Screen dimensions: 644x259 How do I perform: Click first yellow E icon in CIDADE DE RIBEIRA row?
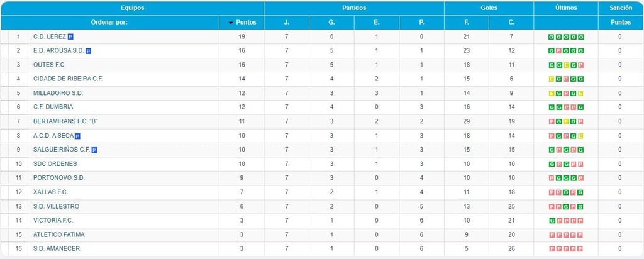pos(552,79)
